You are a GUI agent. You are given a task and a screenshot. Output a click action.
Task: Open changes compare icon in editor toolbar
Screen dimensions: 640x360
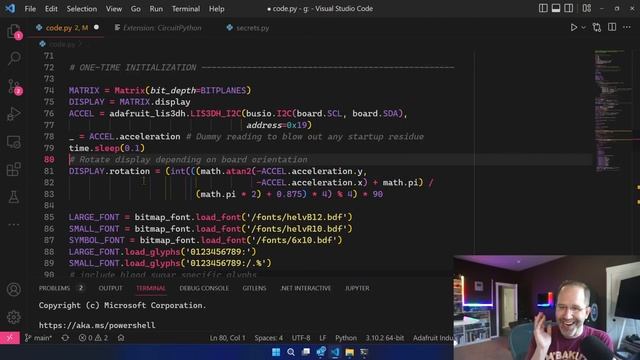(597, 27)
